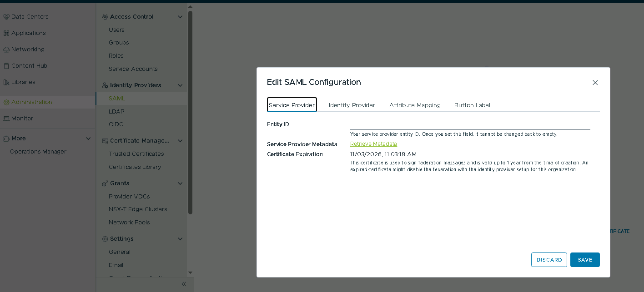Viewport: 644px width, 292px height.
Task: Close the Edit SAML Configuration dialog
Action: (595, 83)
